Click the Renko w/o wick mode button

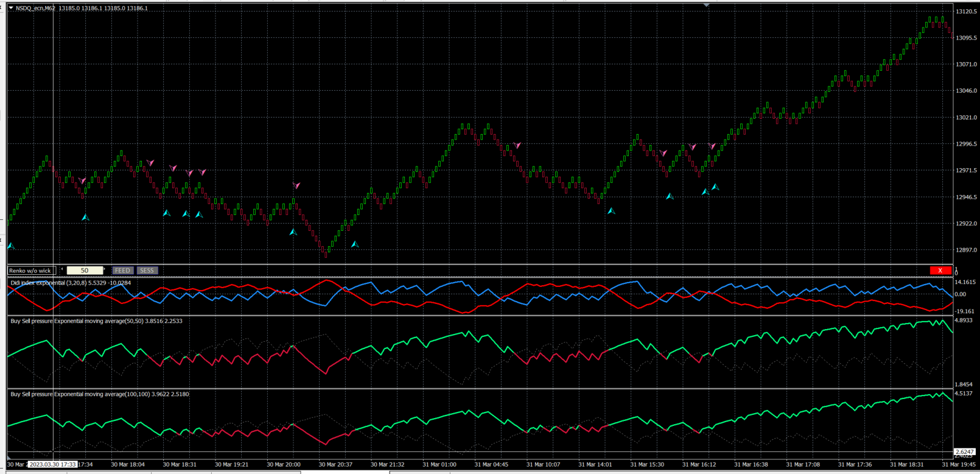(x=31, y=271)
